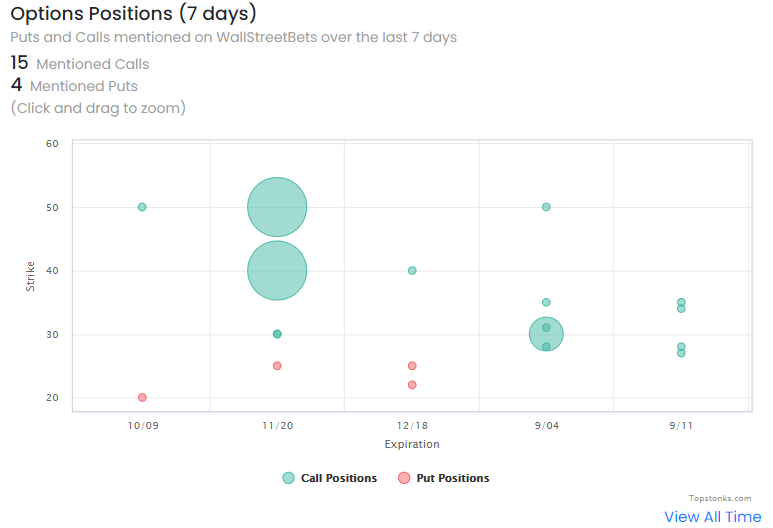Toggle the Call Positions legend item
773x528 pixels.
click(338, 478)
